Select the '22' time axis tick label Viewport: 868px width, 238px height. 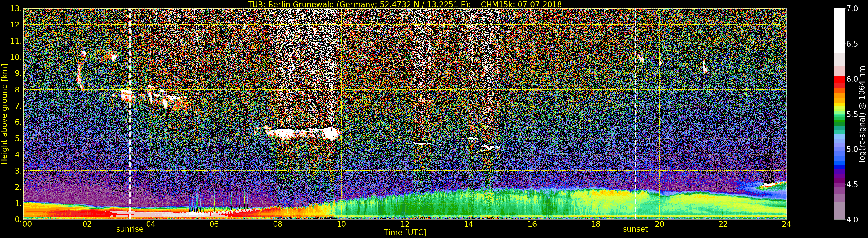(x=723, y=224)
